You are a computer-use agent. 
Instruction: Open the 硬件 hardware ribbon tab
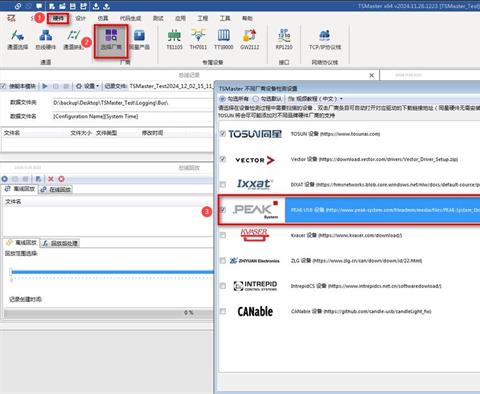pyautogui.click(x=58, y=18)
